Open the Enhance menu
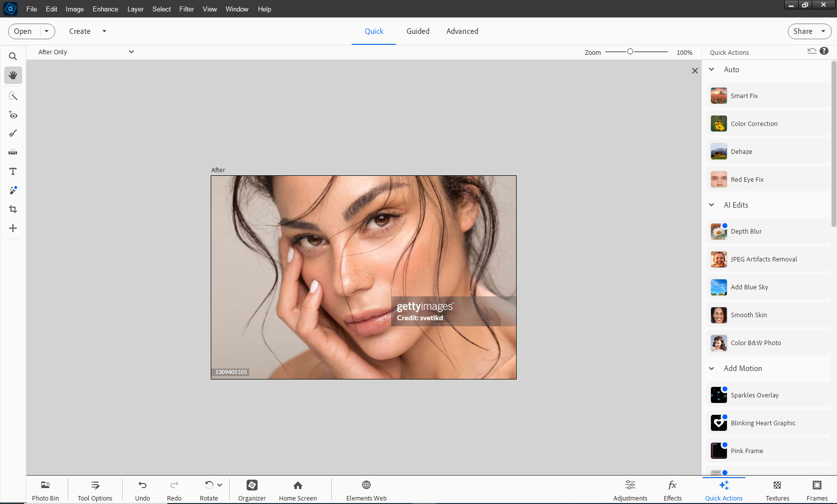 105,9
